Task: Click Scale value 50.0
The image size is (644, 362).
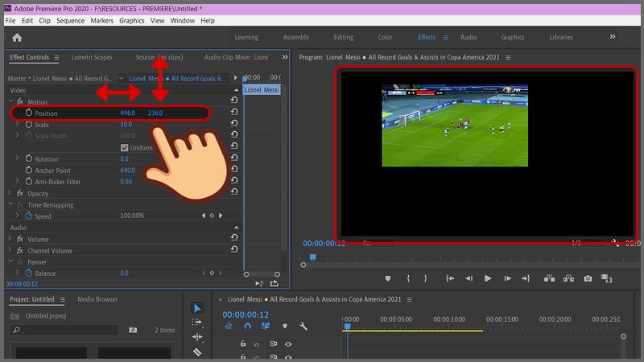Action: point(126,125)
